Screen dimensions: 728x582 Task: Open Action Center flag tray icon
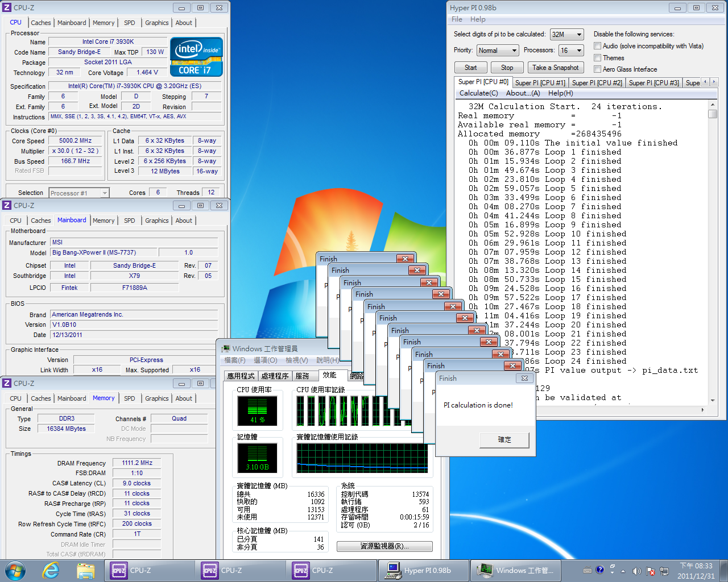coord(650,571)
